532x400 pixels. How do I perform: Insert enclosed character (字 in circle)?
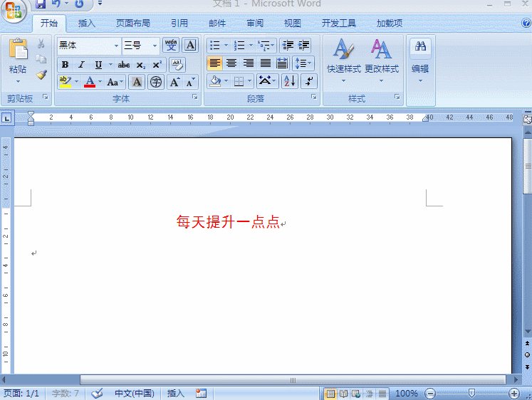[x=156, y=82]
